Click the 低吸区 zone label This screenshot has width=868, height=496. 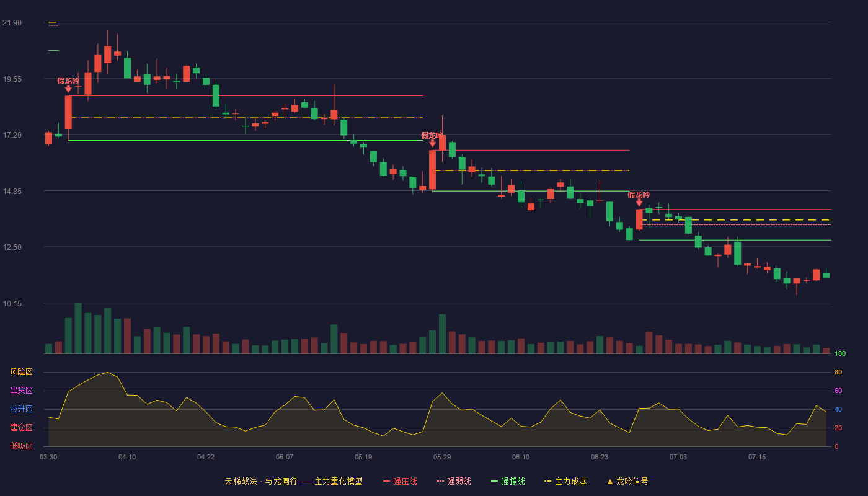[22, 446]
